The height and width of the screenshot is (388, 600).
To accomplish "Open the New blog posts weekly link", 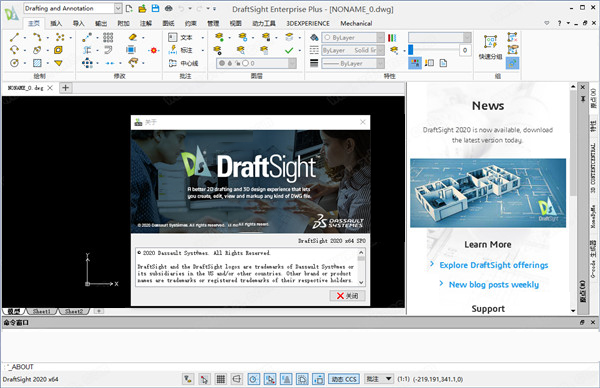I will pos(494,284).
